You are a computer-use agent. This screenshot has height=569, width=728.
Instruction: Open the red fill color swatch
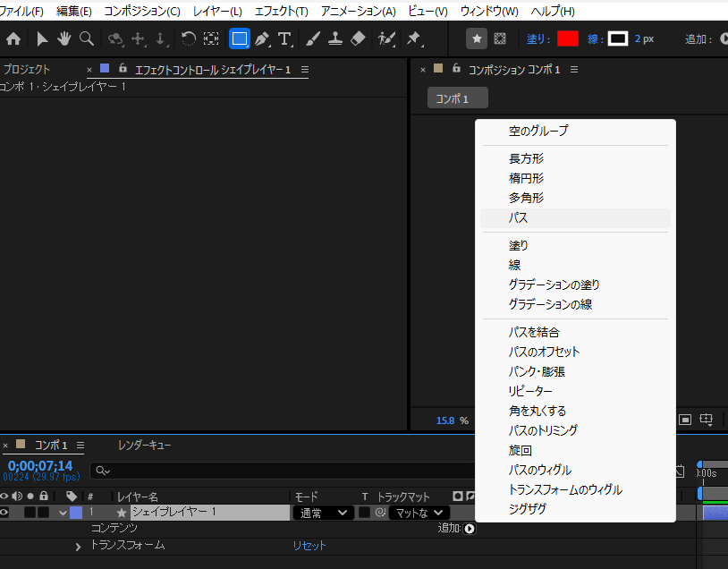tap(567, 39)
